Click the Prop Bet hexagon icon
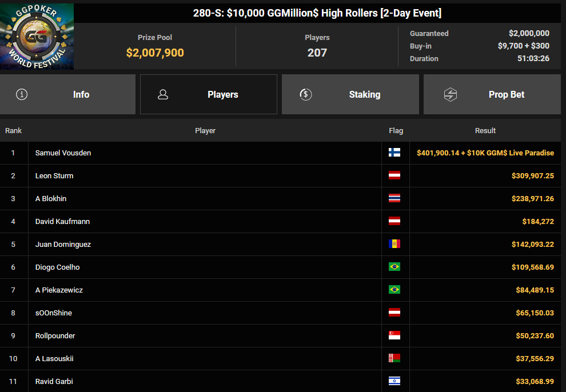Image resolution: width=566 pixels, height=392 pixels. (x=451, y=94)
